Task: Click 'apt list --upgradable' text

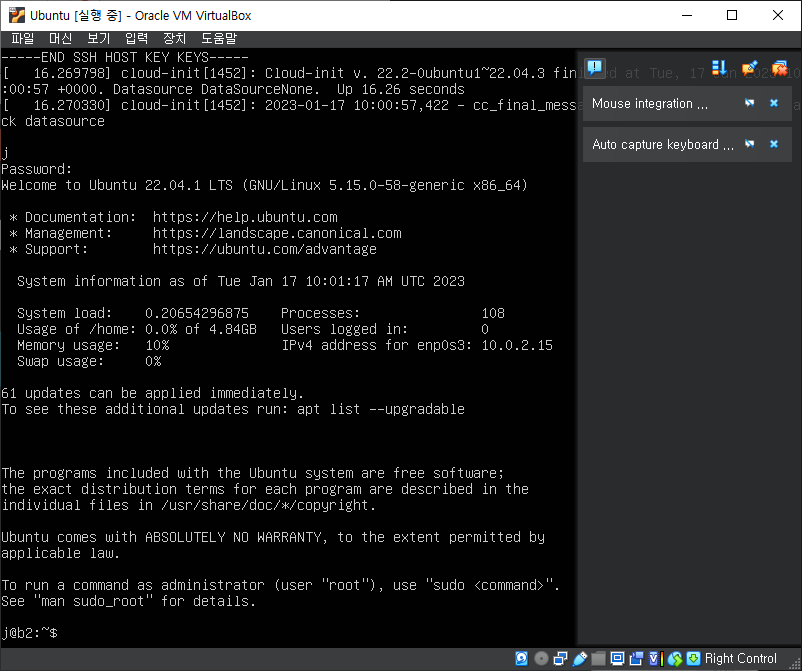Action: [x=381, y=409]
